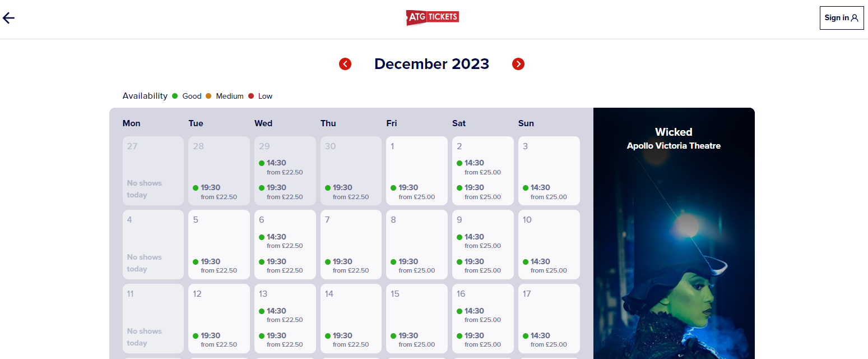Open the ATG Tickets logo homepage

click(x=433, y=17)
